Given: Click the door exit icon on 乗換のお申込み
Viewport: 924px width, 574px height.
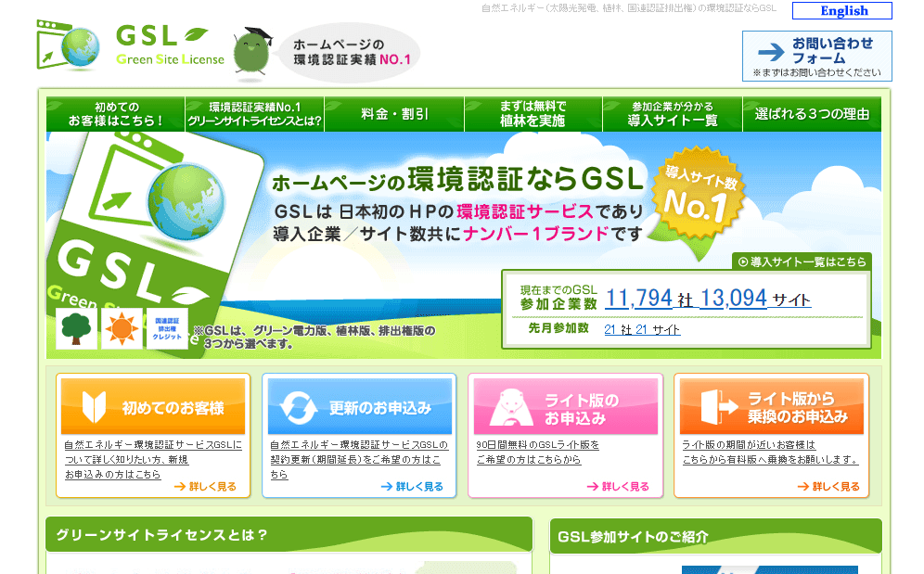Looking at the screenshot, I should click(720, 407).
